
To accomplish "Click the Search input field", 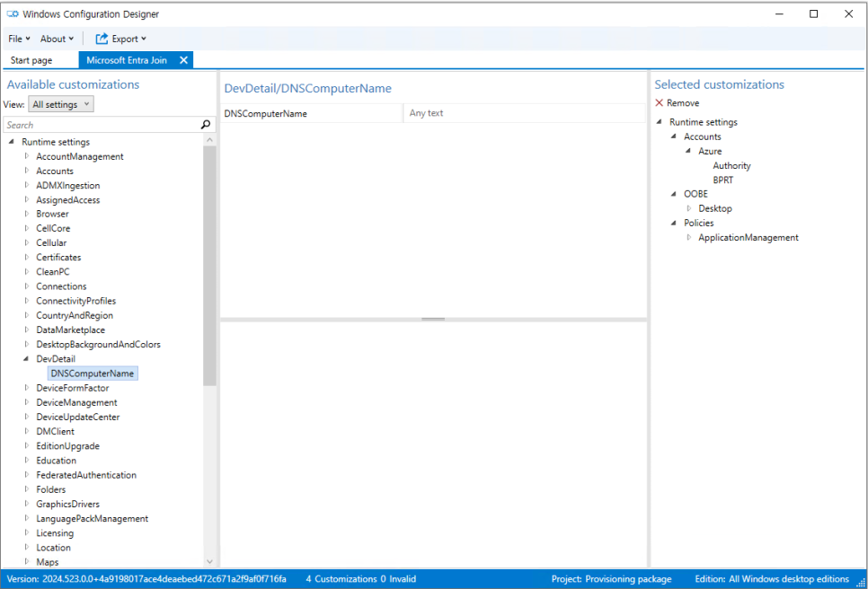I will pos(102,125).
